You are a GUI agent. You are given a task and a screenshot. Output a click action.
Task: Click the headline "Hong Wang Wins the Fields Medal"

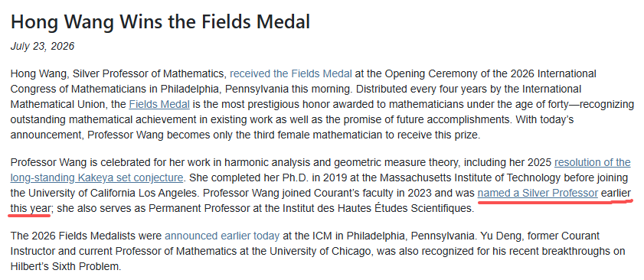[160, 21]
